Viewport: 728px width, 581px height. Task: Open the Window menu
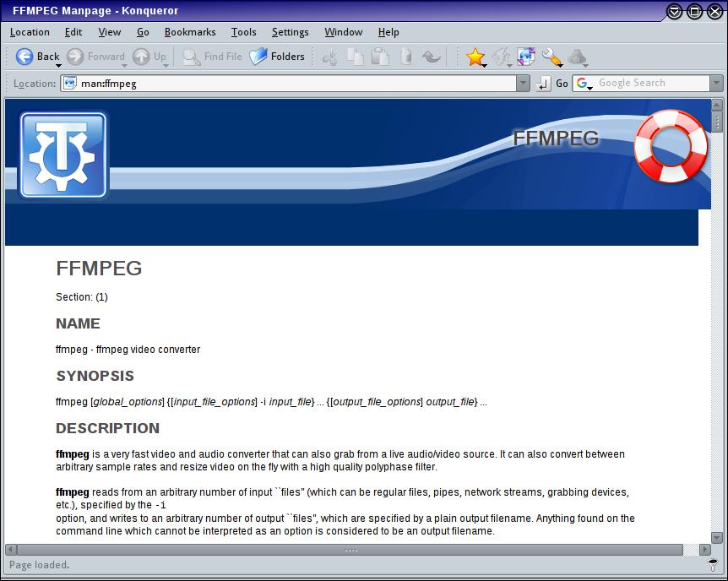(x=344, y=32)
